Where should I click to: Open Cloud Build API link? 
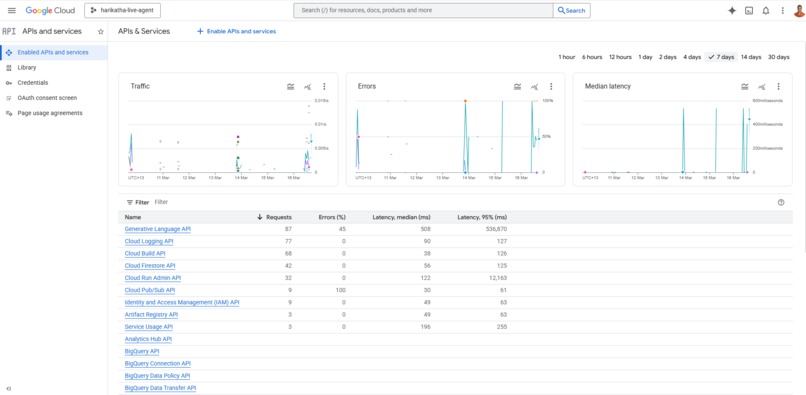coord(145,254)
